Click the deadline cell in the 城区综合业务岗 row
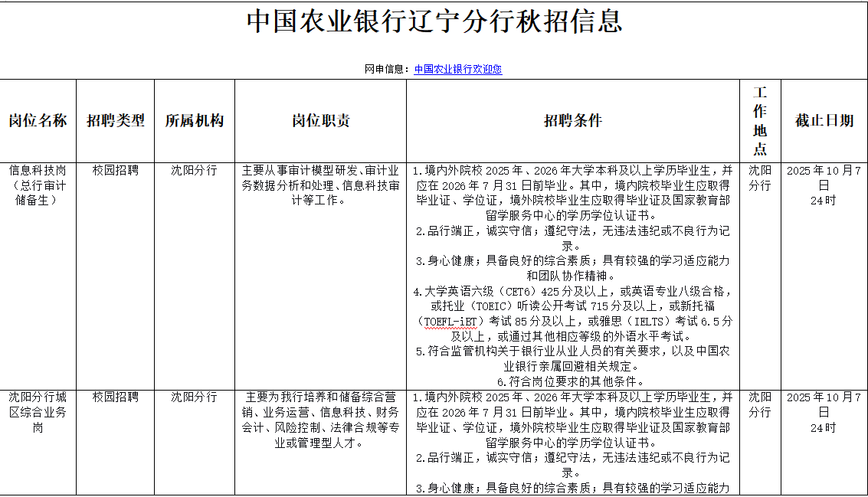Screen dimensions: 868x497 coord(824,412)
